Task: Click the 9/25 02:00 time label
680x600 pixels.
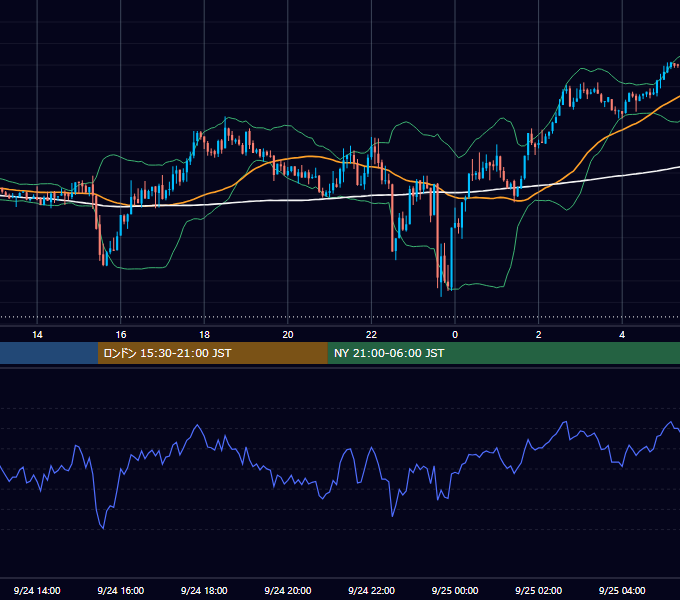Action: click(x=538, y=590)
